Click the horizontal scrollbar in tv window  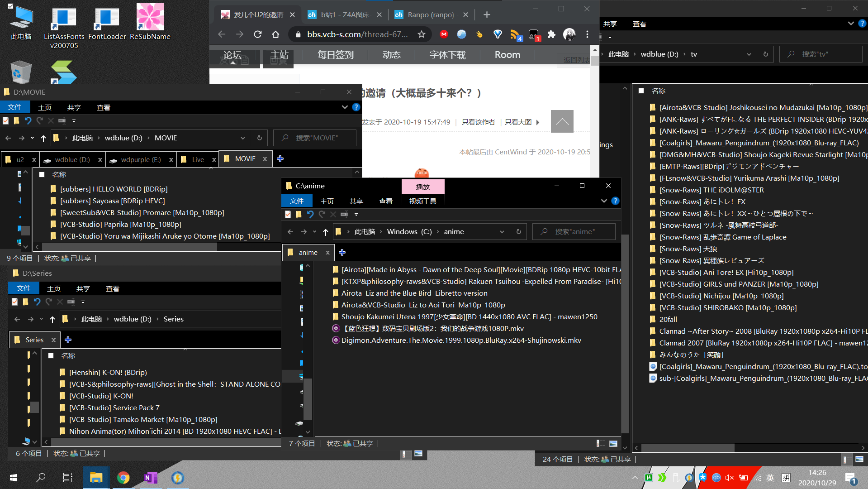pyautogui.click(x=688, y=448)
